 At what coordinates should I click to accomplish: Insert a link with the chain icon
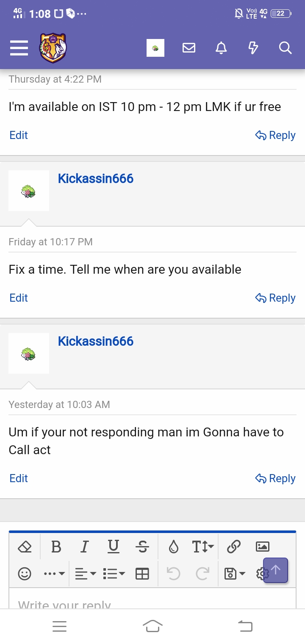234,547
